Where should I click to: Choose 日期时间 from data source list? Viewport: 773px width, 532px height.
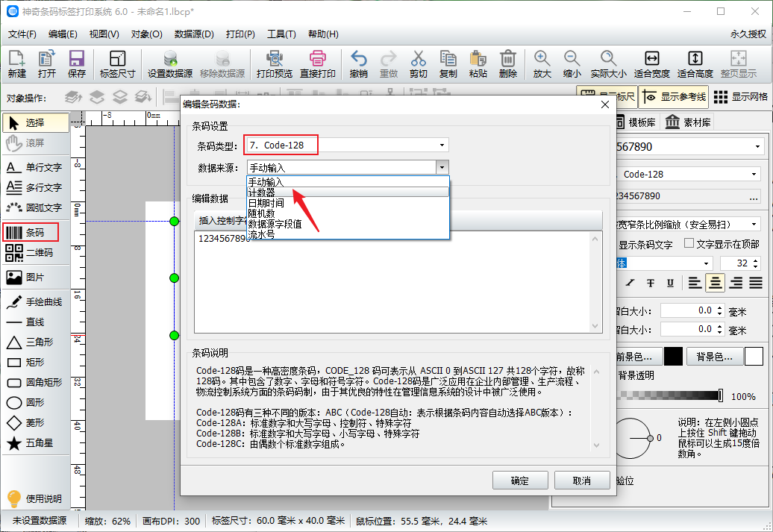[x=348, y=203]
